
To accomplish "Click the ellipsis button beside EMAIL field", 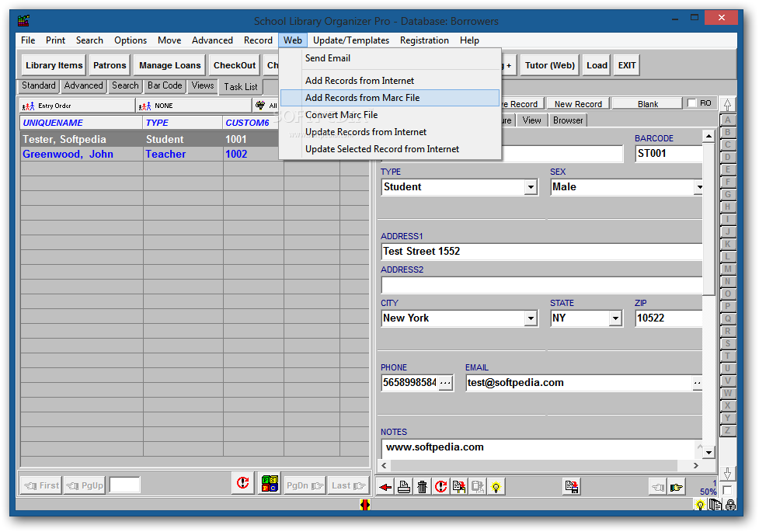I will (x=697, y=383).
